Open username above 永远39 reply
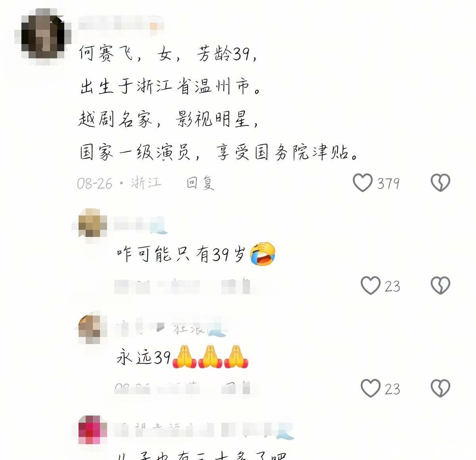Image resolution: width=476 pixels, height=460 pixels. click(x=171, y=328)
